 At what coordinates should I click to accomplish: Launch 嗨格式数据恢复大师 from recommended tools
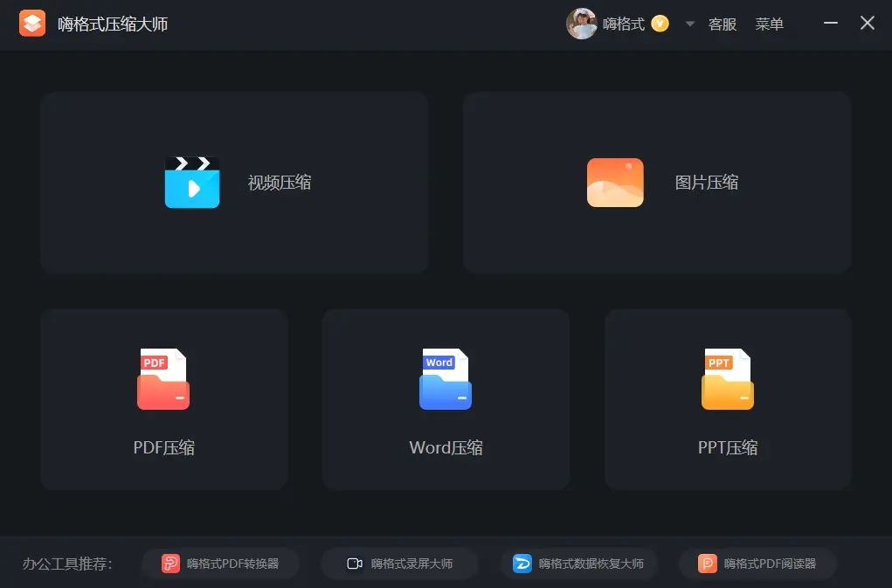(577, 564)
